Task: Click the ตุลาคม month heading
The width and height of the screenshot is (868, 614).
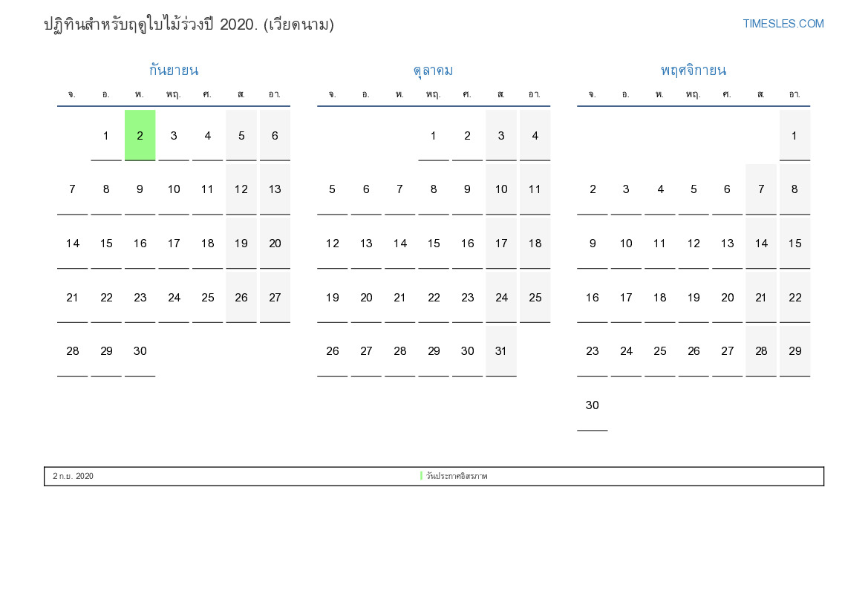Action: click(433, 71)
